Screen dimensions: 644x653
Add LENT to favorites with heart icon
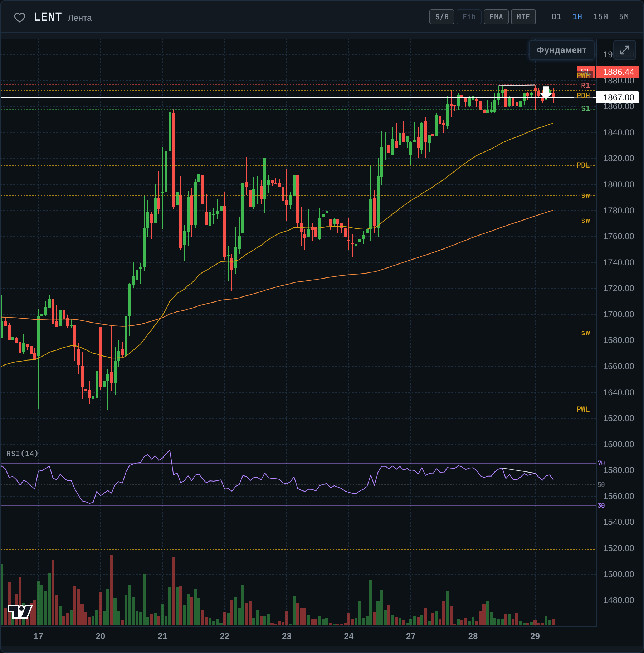[x=20, y=17]
